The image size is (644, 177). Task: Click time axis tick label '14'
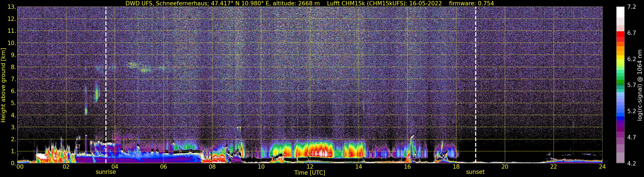(x=358, y=167)
